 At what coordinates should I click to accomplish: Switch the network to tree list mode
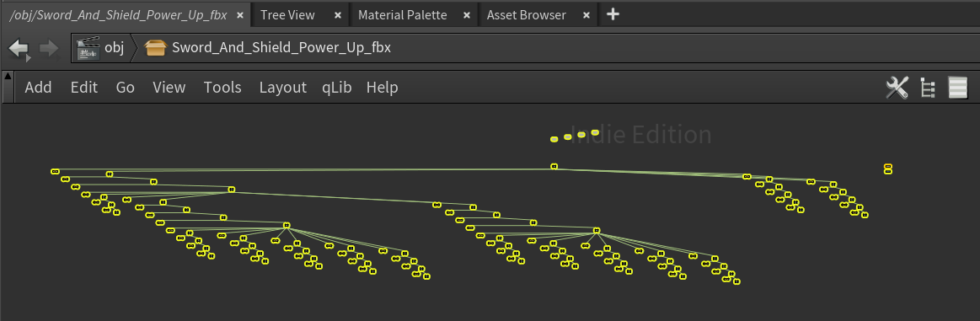[928, 88]
